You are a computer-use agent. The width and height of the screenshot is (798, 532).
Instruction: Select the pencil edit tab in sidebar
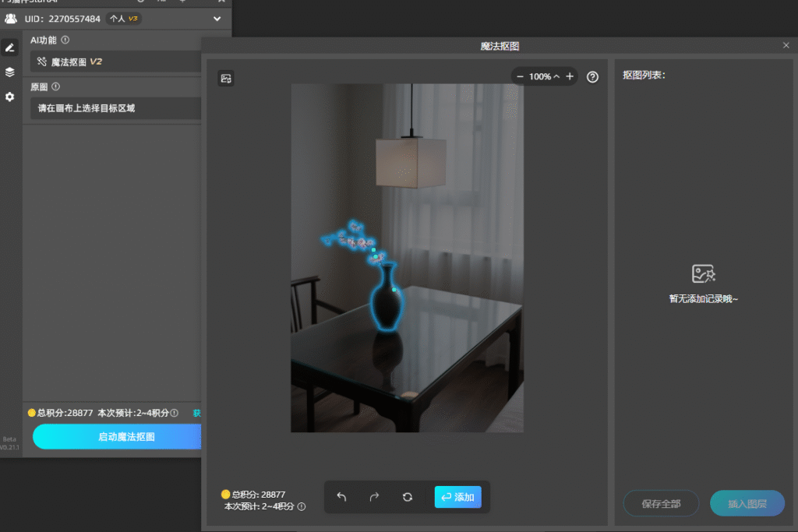pos(9,48)
